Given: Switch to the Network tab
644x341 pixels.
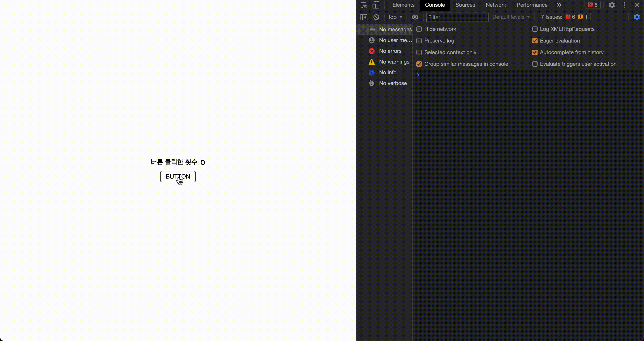Looking at the screenshot, I should pyautogui.click(x=496, y=5).
